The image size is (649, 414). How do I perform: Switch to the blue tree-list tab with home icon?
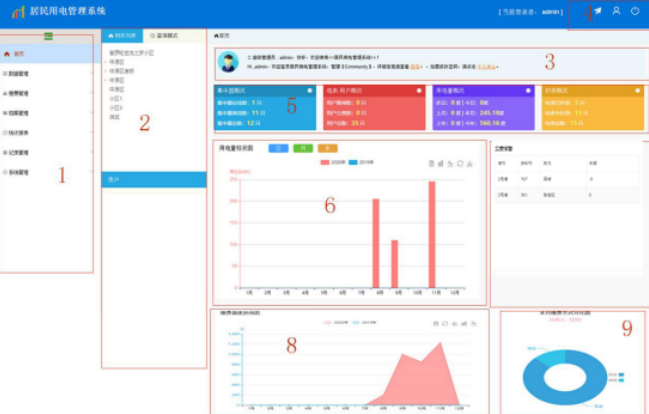tap(123, 36)
